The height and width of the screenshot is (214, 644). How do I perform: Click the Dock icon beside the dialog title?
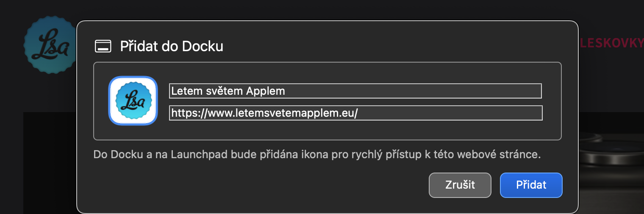pyautogui.click(x=103, y=46)
